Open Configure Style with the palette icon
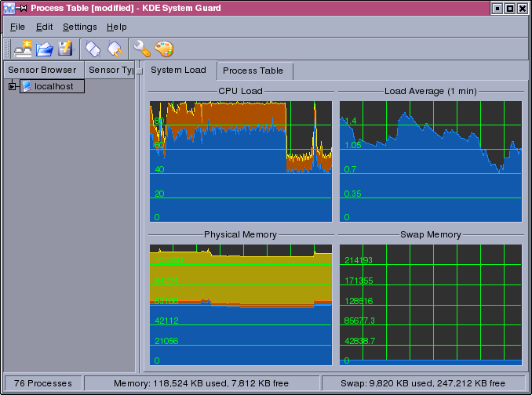 click(x=163, y=49)
